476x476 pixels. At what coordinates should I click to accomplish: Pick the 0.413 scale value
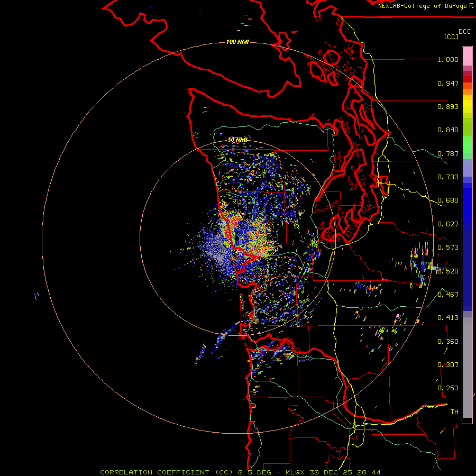pos(448,318)
